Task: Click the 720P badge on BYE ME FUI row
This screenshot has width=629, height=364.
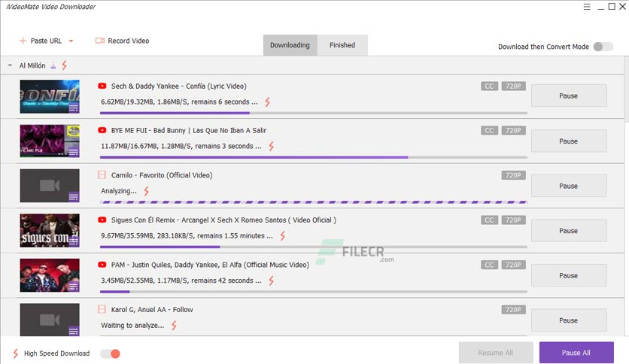Action: (513, 130)
